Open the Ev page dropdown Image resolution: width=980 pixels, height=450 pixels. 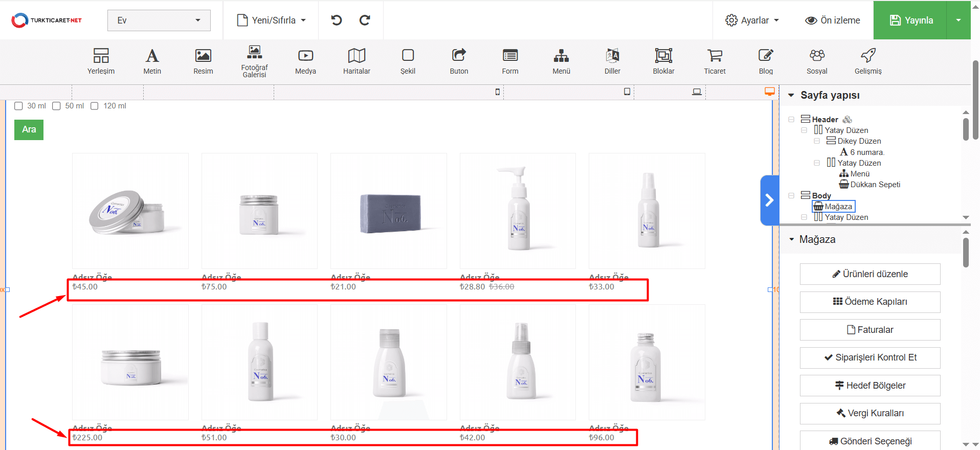click(159, 20)
